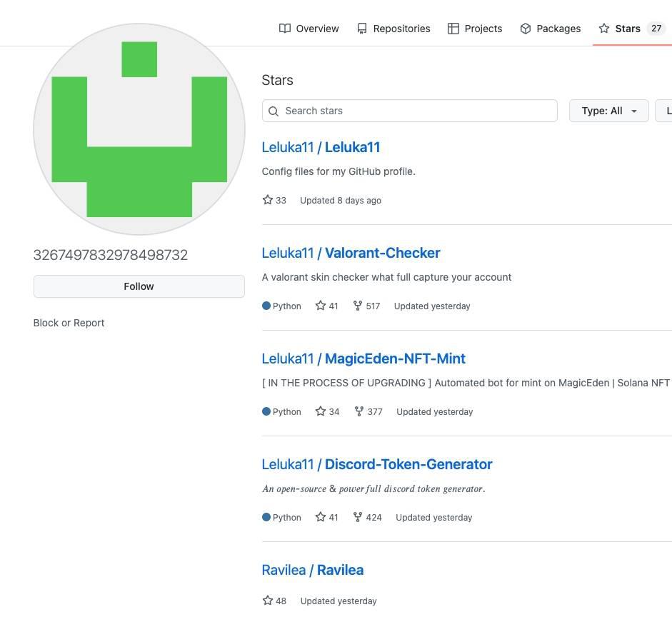Click the 'open-source & powerfull discord token generator' text
672x617 pixels.
click(373, 489)
